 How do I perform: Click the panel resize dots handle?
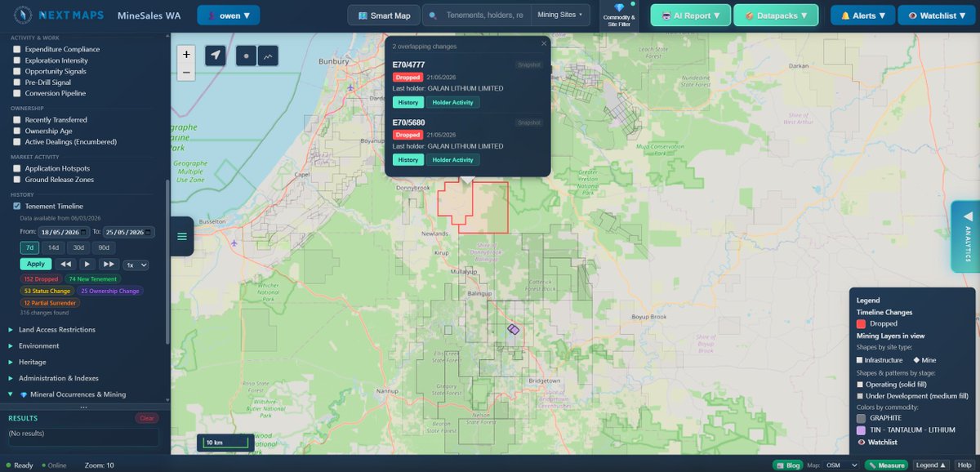click(x=84, y=407)
